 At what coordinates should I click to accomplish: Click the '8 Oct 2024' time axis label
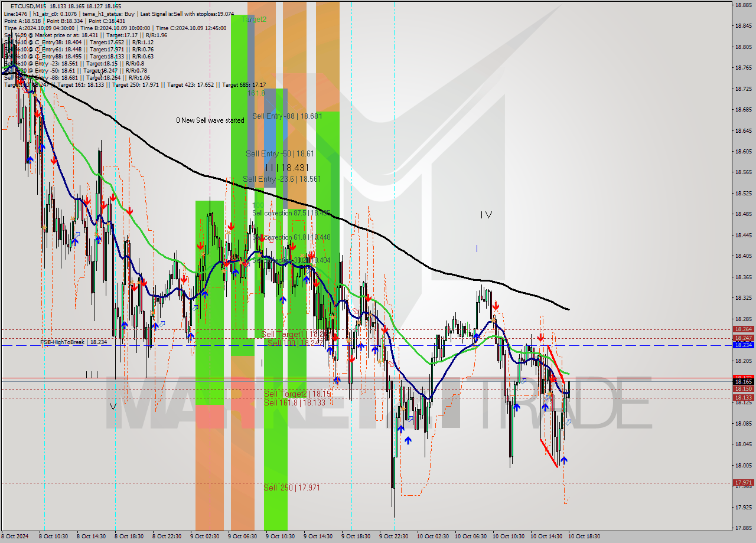[x=15, y=537]
